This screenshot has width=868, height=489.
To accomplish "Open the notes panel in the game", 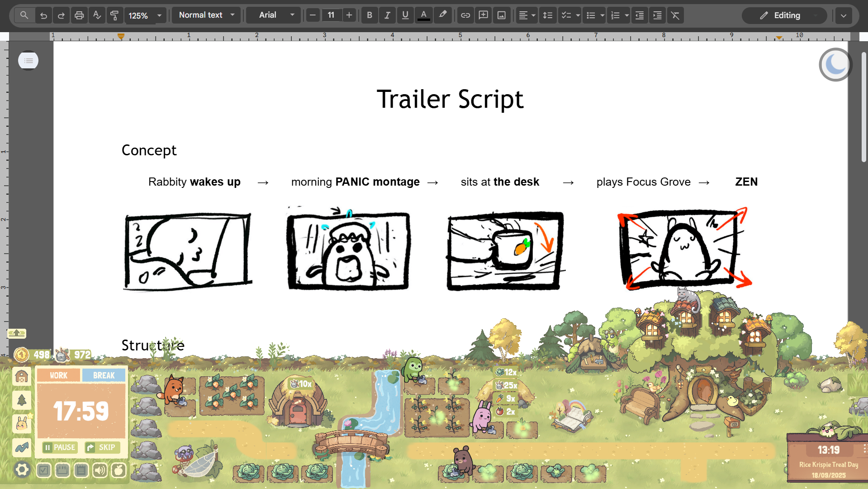I will coord(81,470).
